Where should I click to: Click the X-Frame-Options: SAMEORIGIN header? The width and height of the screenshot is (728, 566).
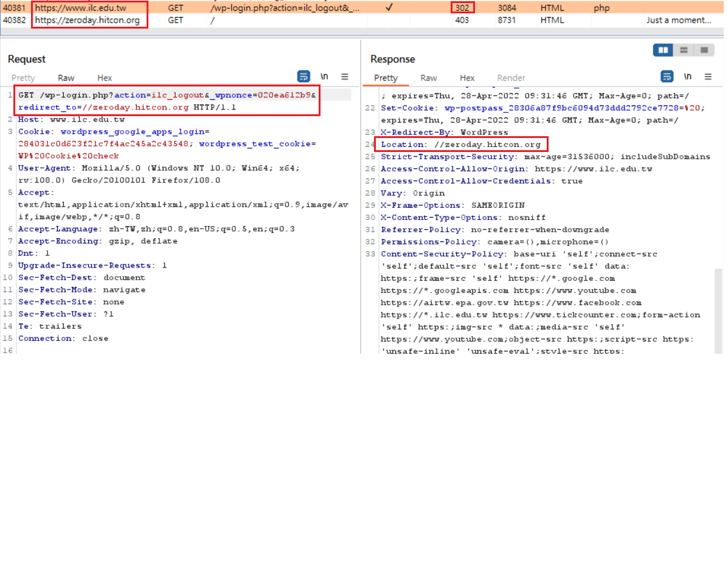click(452, 205)
